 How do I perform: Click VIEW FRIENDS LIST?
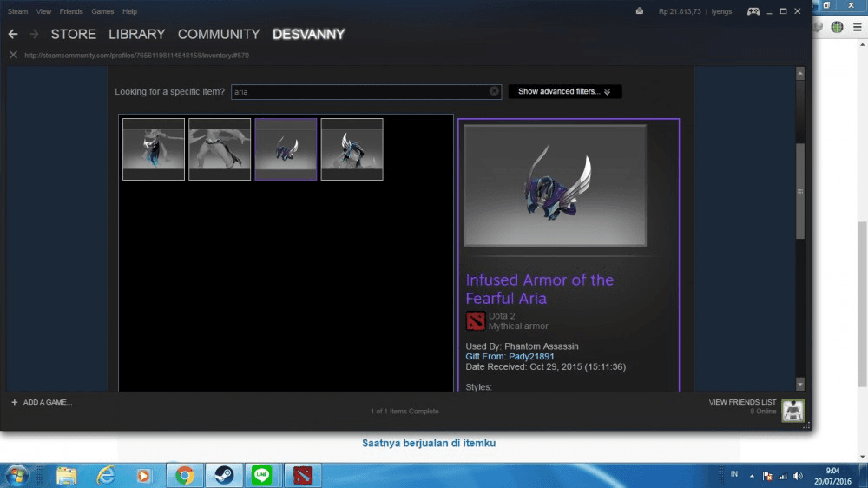(x=742, y=402)
